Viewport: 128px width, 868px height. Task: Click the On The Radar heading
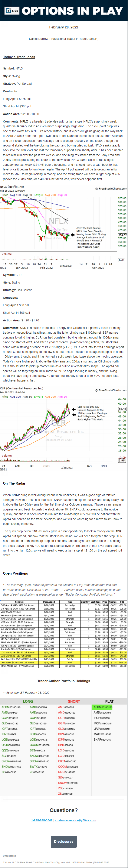click(x=14, y=483)
